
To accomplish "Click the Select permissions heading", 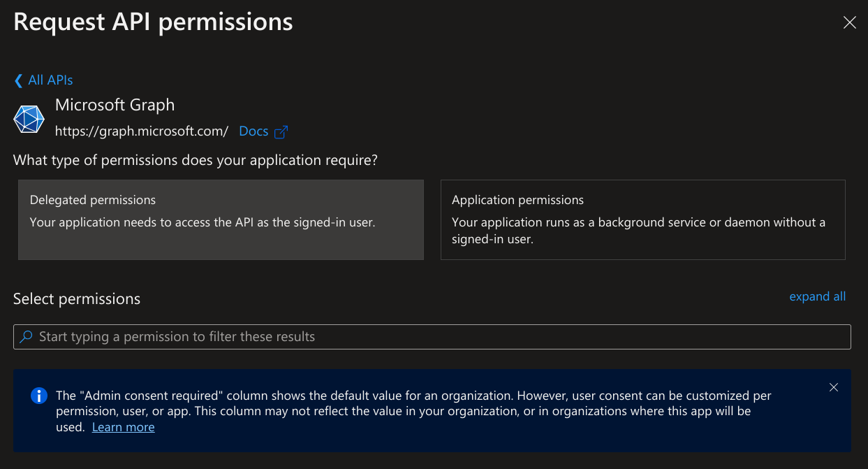I will tap(77, 299).
